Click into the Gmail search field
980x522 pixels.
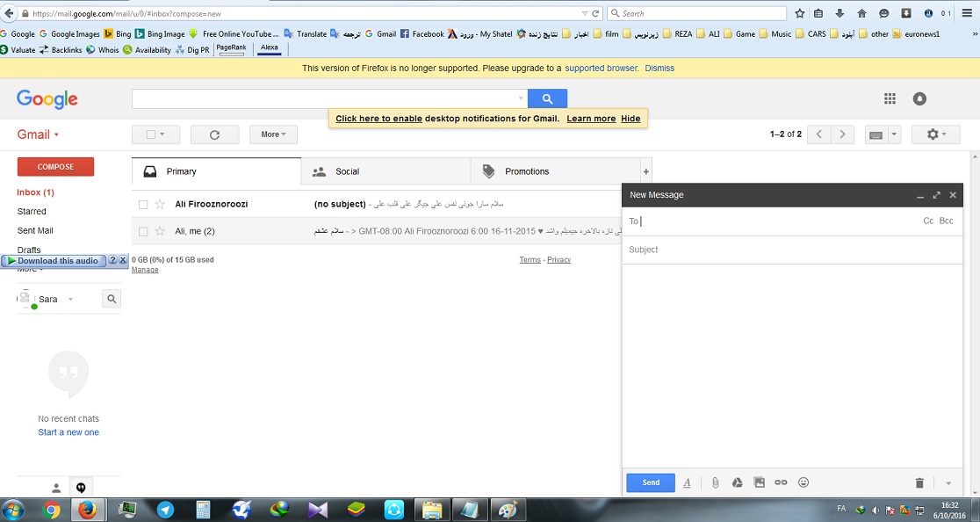tap(324, 98)
